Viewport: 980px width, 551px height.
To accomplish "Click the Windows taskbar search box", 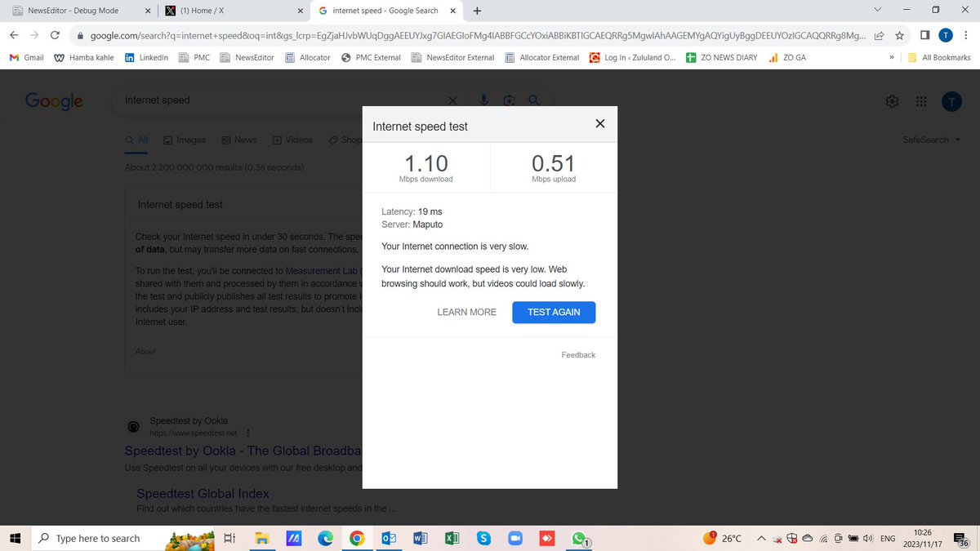I will coord(124,538).
